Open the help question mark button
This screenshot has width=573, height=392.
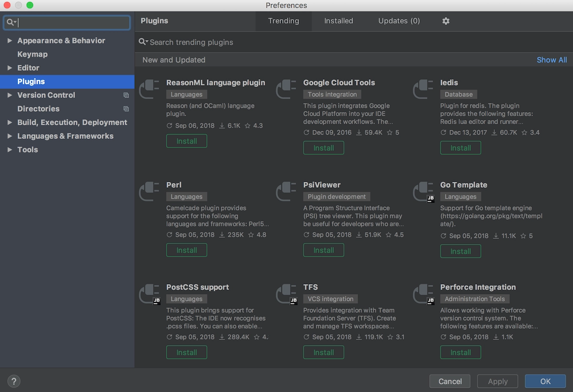14,381
